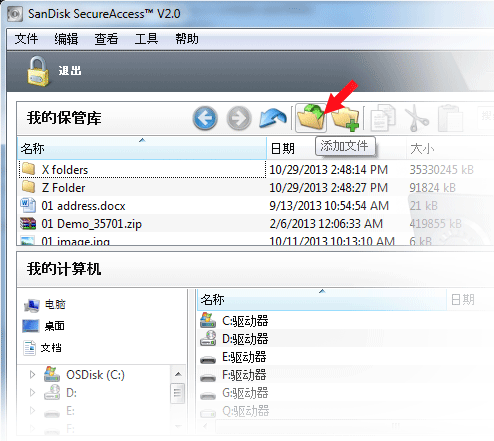Expand the OSDisk (C:) tree node
Viewport: 494px width, 441px height.
(x=32, y=375)
